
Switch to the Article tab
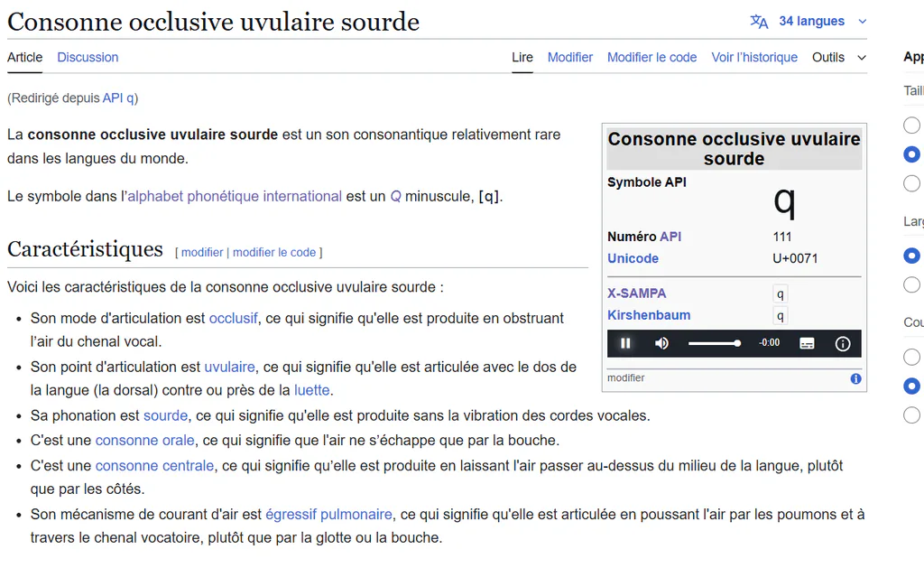24,57
